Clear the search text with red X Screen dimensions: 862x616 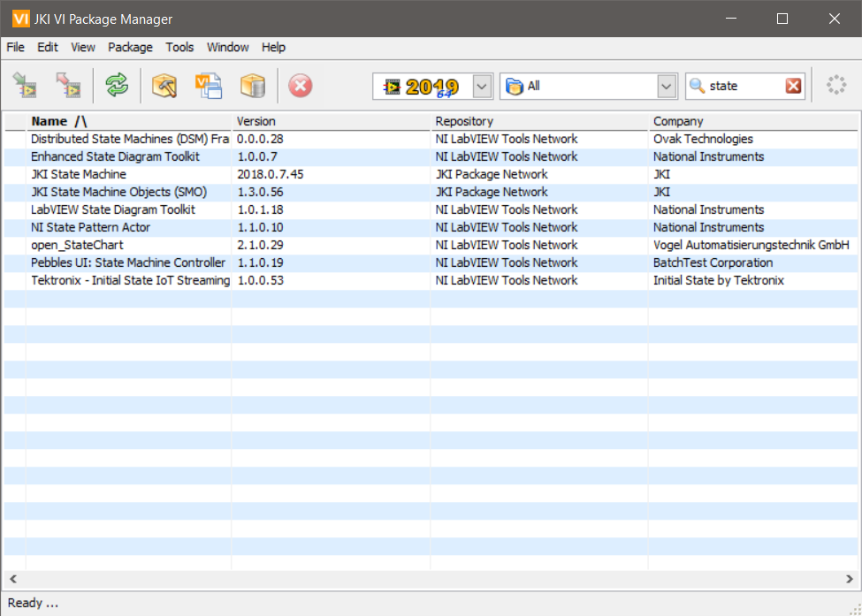click(x=793, y=86)
